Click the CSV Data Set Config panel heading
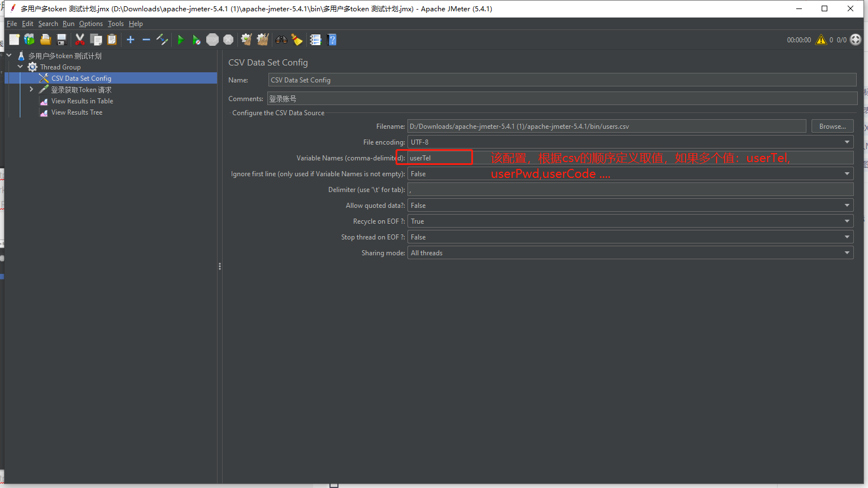This screenshot has height=488, width=868. tap(268, 63)
